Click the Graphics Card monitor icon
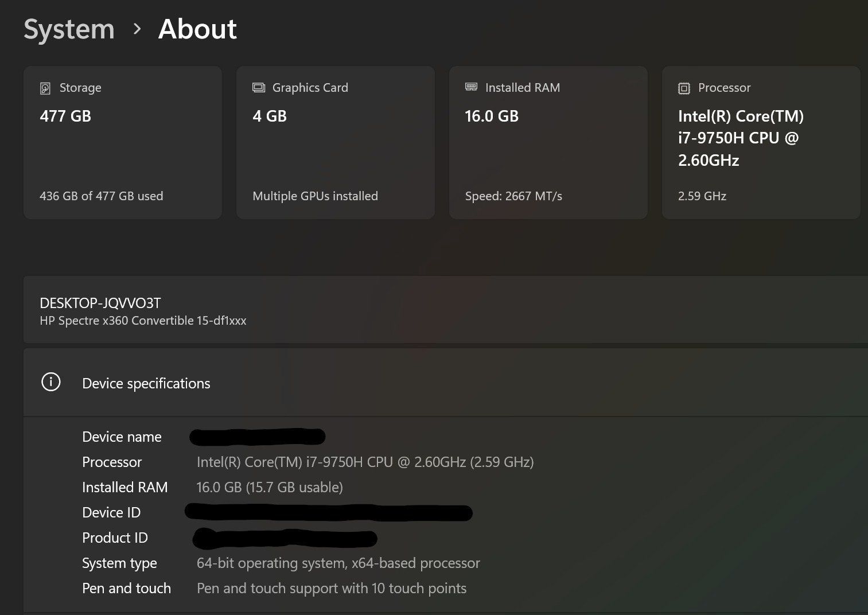868x615 pixels. click(x=259, y=88)
